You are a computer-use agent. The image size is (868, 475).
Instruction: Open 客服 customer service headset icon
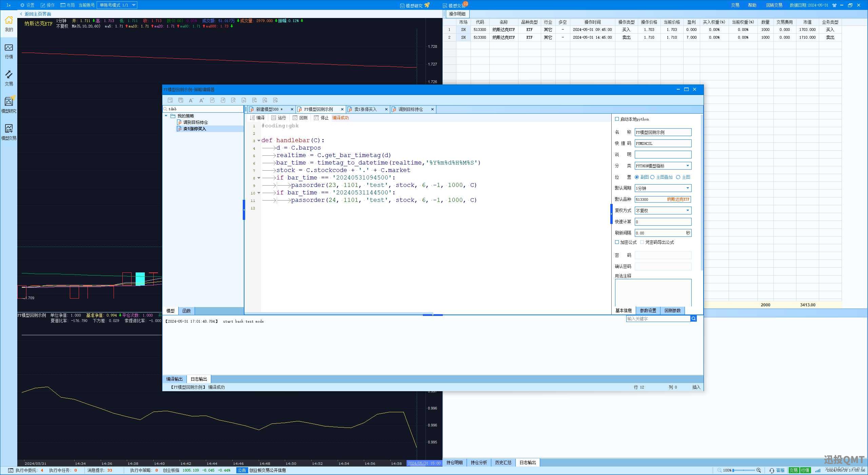(x=772, y=470)
